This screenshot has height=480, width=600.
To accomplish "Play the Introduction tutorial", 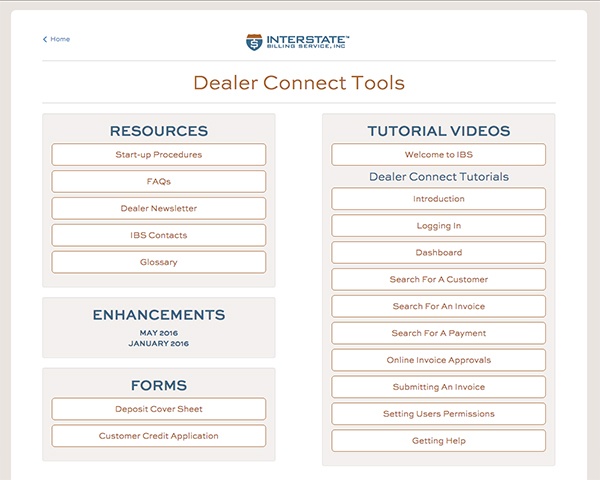I will 439,199.
